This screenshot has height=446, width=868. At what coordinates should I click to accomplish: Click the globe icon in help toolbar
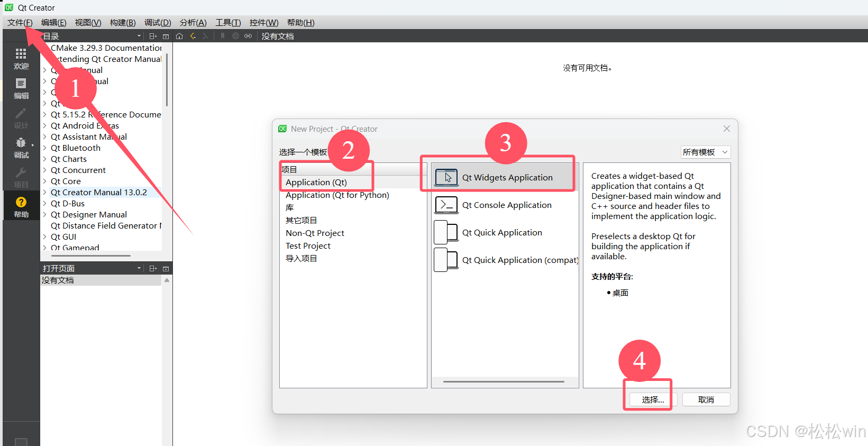click(235, 36)
